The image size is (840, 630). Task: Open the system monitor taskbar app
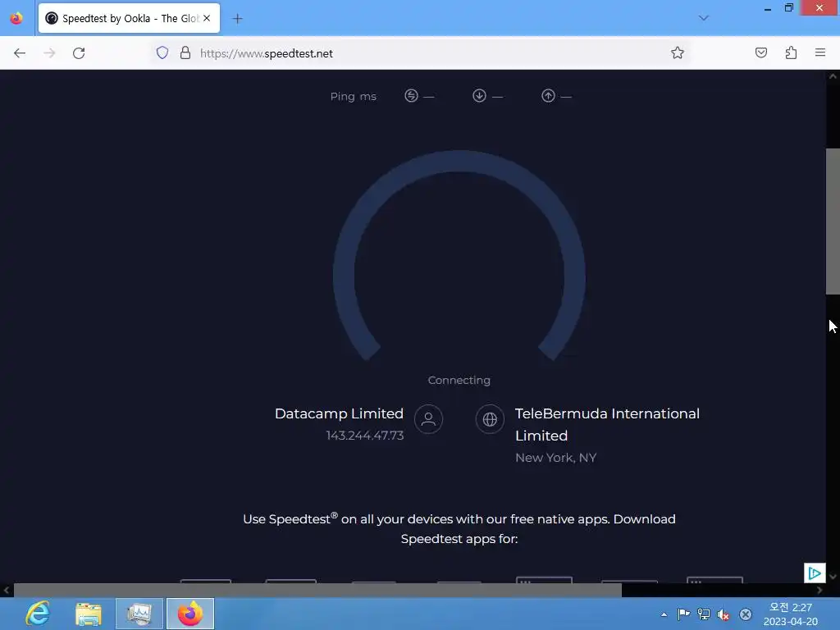139,614
